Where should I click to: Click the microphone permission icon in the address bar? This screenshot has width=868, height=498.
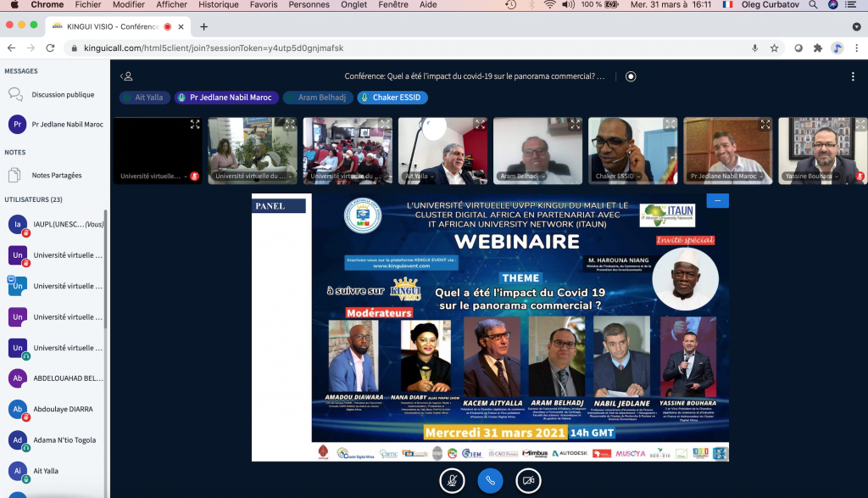click(x=754, y=48)
